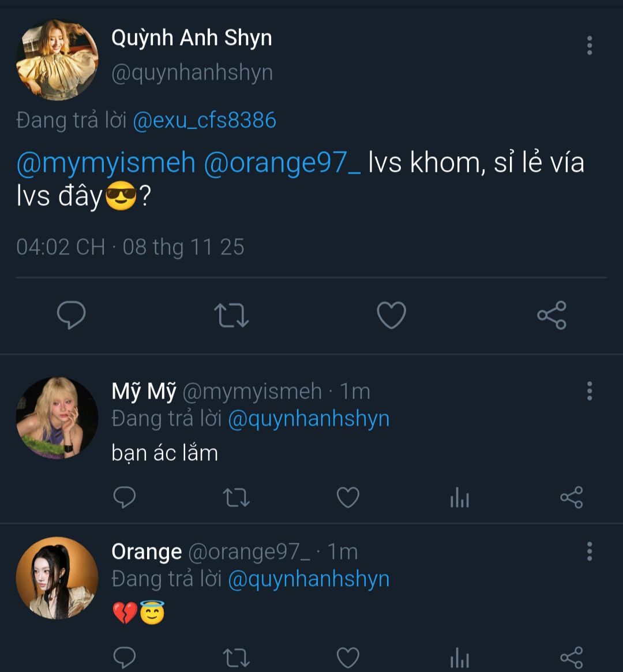Open Orange's profile avatar

[57, 578]
